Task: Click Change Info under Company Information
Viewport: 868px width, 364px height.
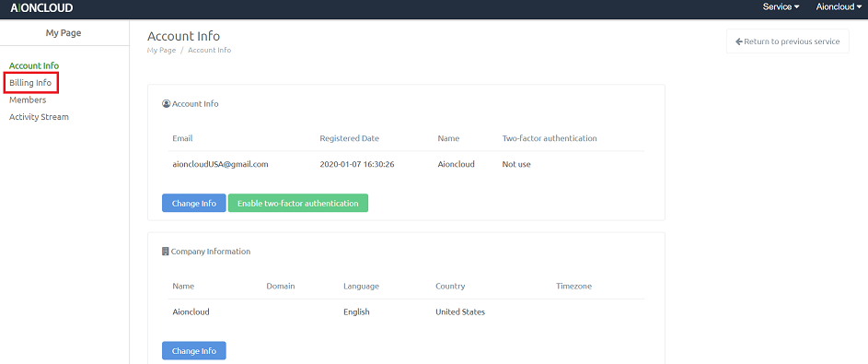Action: pyautogui.click(x=193, y=351)
